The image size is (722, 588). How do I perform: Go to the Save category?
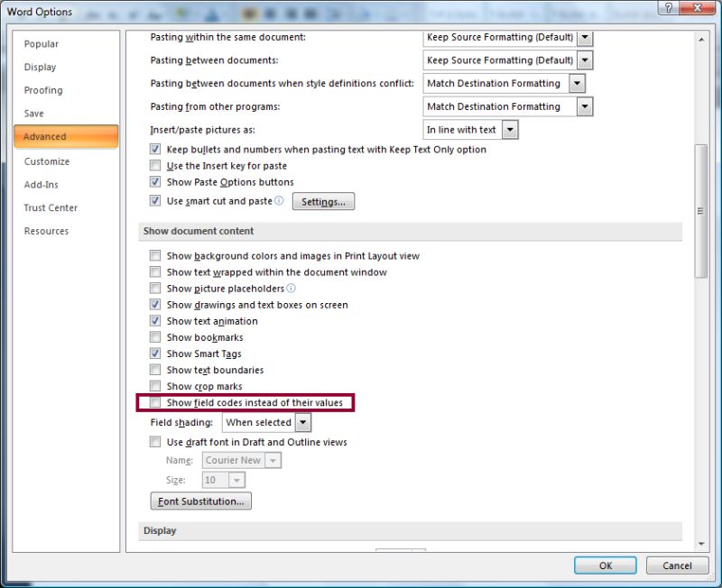[x=66, y=114]
